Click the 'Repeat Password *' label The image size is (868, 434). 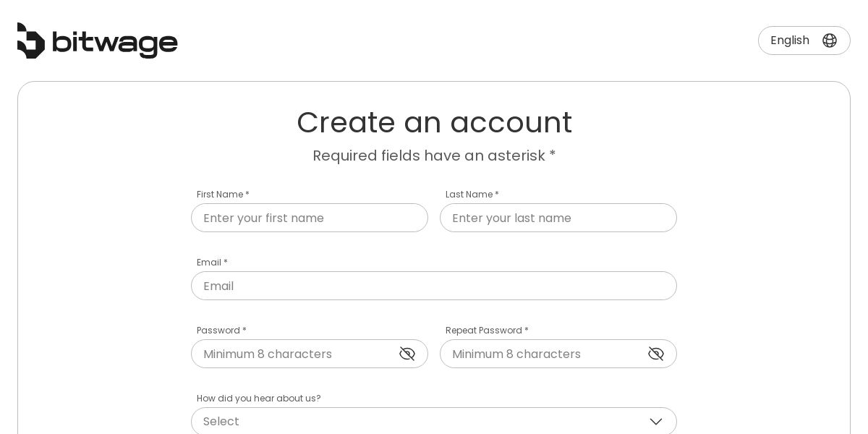[487, 331]
